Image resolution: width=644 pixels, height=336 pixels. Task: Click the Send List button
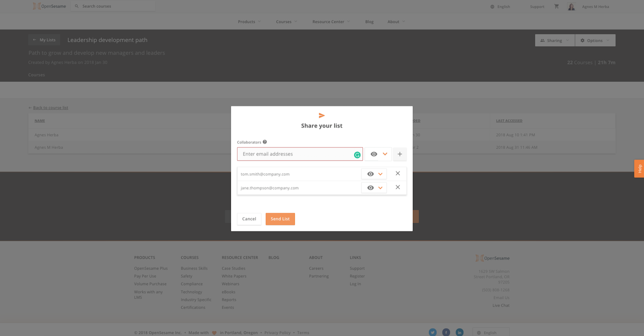tap(280, 219)
